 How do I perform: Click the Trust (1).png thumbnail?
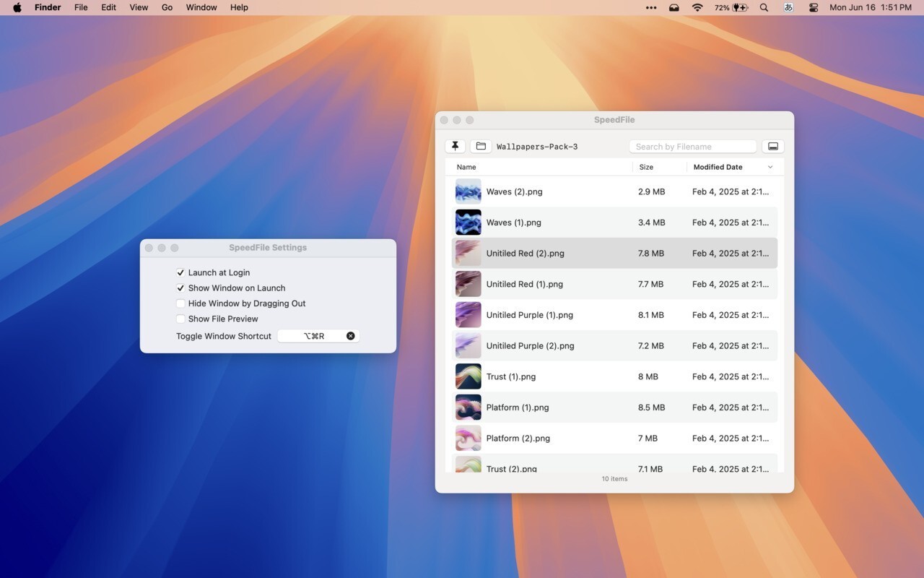[x=468, y=376]
